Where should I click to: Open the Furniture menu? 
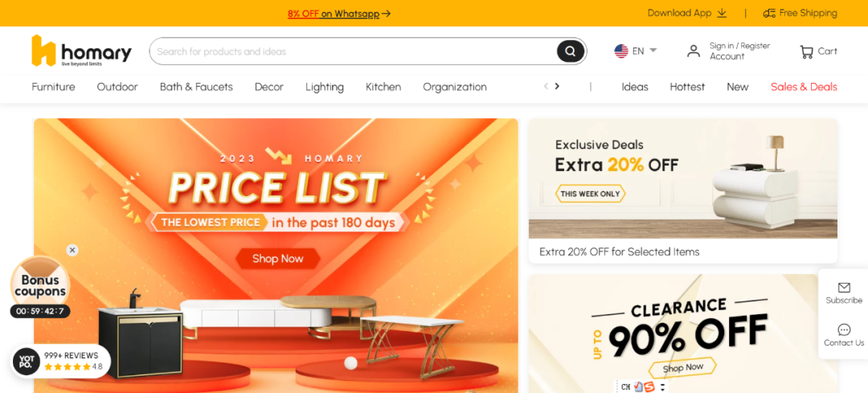pyautogui.click(x=53, y=87)
